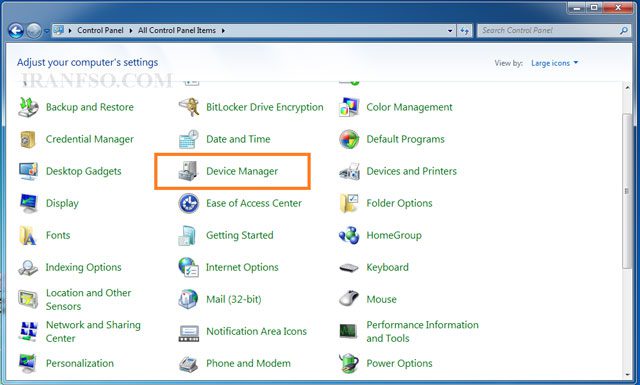
Task: Open the Power Options link text
Action: coord(399,363)
